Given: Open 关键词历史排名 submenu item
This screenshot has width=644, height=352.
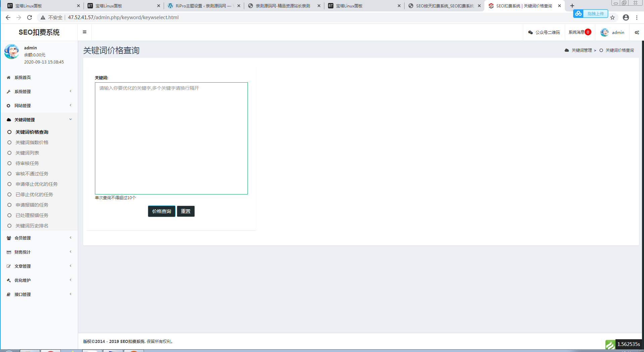Looking at the screenshot, I should (x=32, y=226).
